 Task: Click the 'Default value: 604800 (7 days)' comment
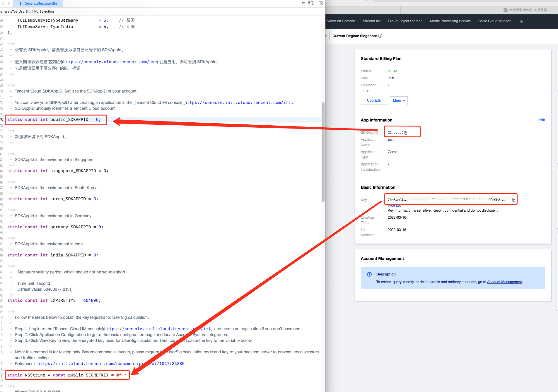click(45, 289)
